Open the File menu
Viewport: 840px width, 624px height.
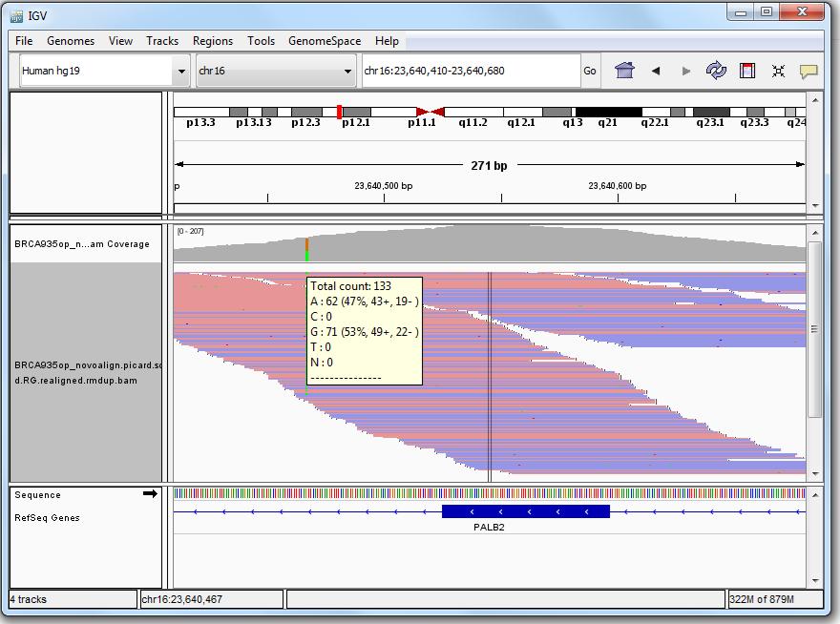[x=24, y=41]
